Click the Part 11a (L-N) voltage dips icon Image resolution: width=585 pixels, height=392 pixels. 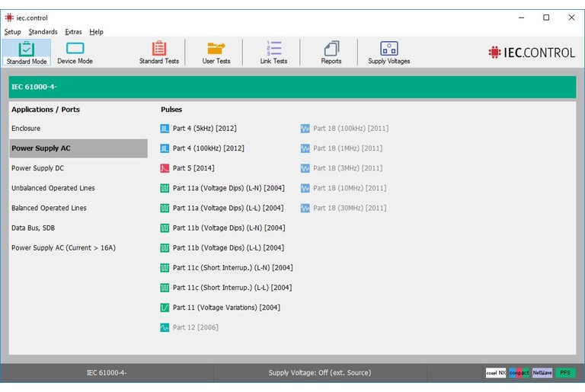(x=165, y=188)
